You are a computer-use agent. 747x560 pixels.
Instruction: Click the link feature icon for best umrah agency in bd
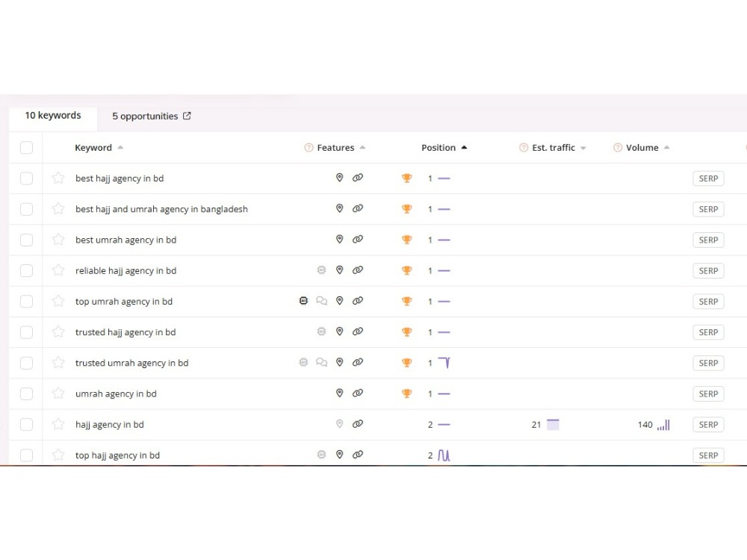[x=358, y=239]
